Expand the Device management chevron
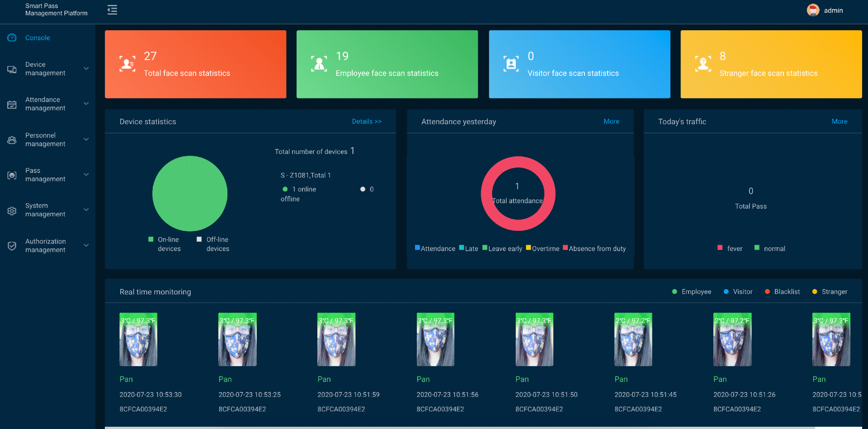The height and width of the screenshot is (429, 868). pyautogui.click(x=86, y=69)
